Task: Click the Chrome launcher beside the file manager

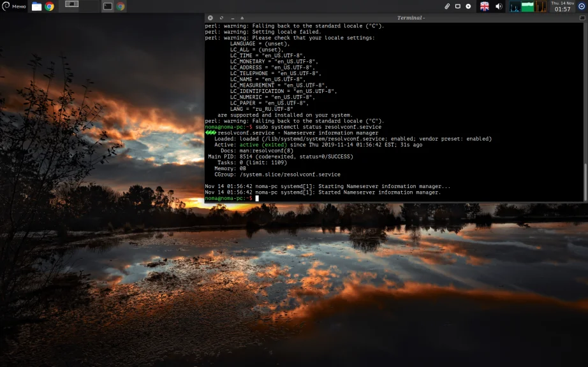Action: [50, 6]
